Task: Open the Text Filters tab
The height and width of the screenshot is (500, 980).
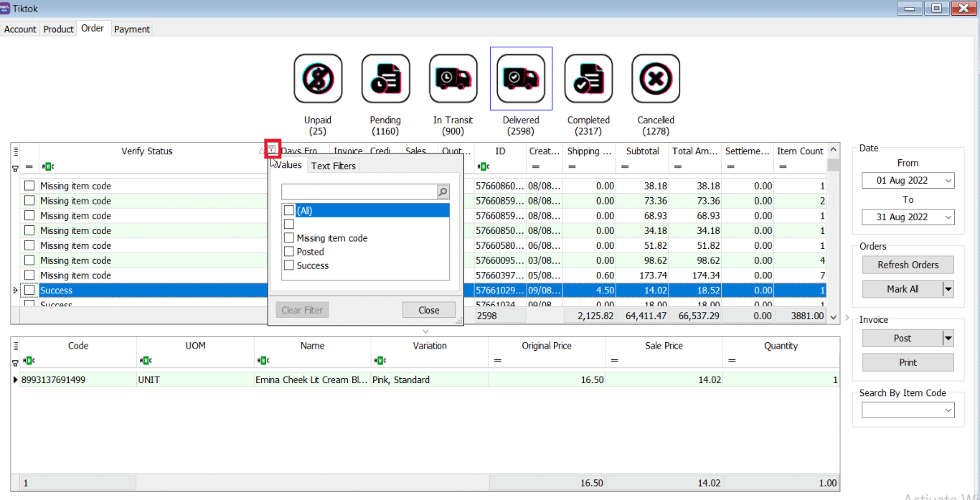Action: pyautogui.click(x=333, y=166)
